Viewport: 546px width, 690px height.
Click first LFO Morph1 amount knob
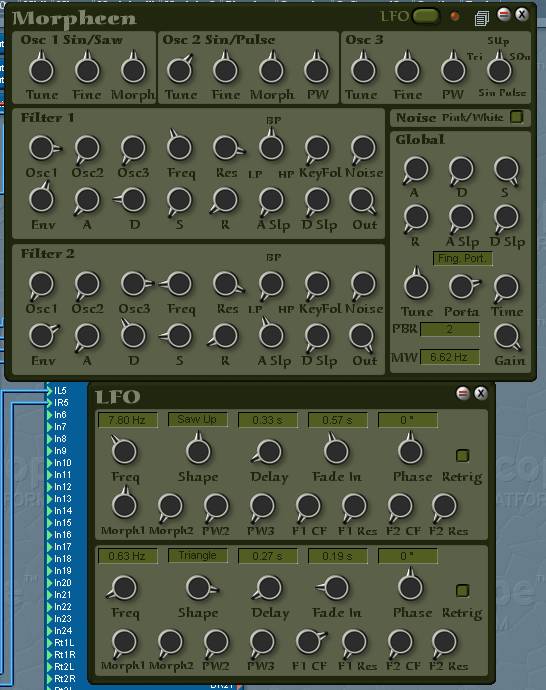125,506
